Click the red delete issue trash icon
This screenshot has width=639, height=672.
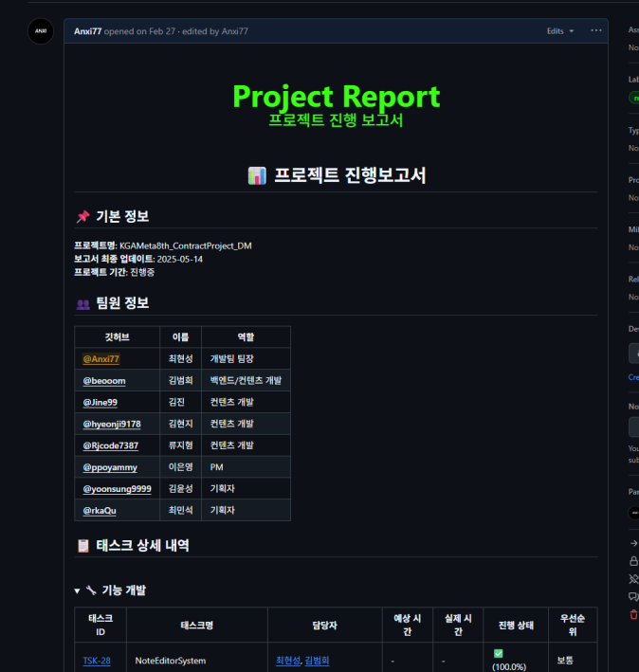pyautogui.click(x=633, y=614)
